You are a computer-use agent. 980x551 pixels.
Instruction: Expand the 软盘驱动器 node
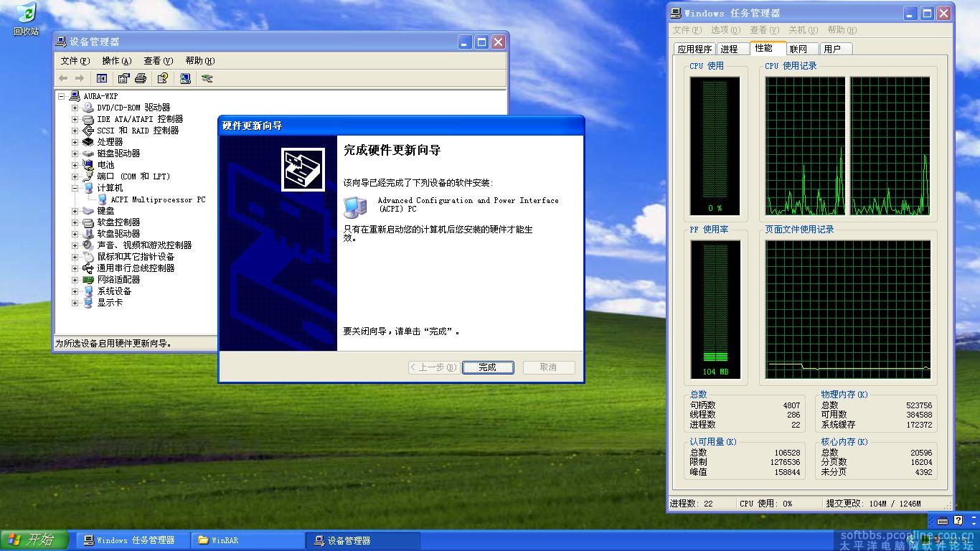pos(75,234)
